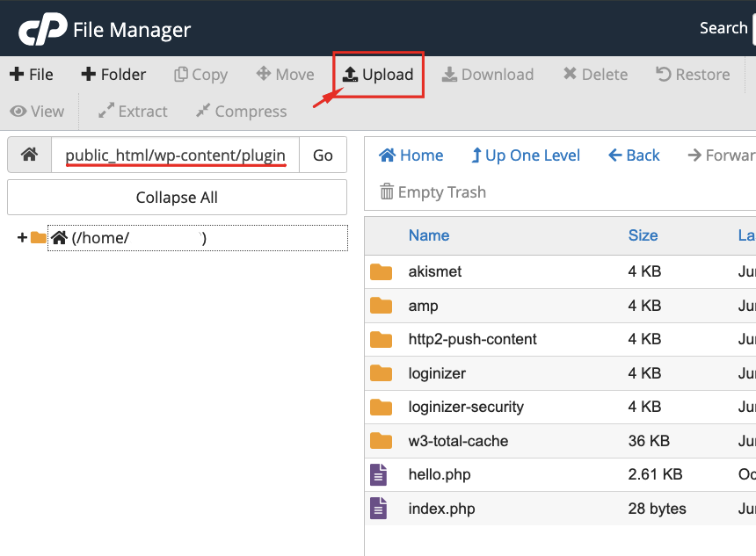Image resolution: width=756 pixels, height=556 pixels.
Task: Click the Search label in header
Action: [723, 28]
